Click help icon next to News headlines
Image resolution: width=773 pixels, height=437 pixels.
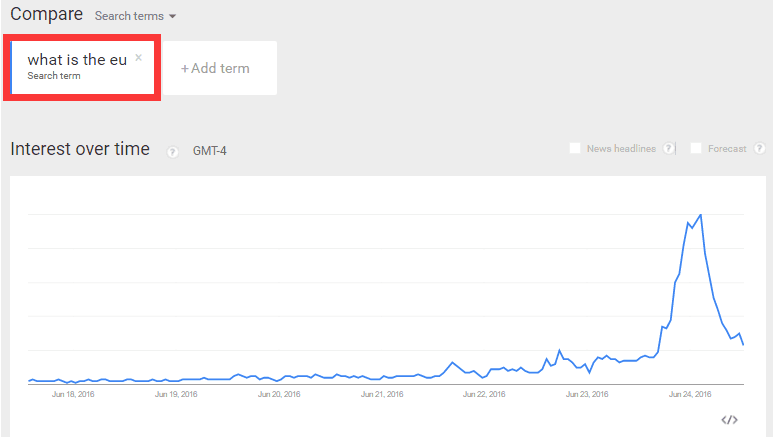coord(669,149)
